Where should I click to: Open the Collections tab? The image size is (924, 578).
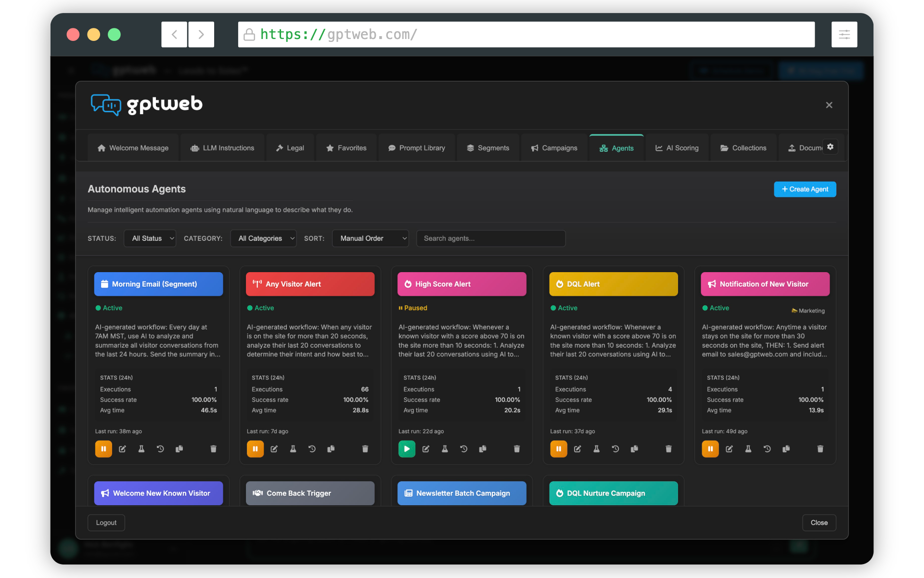(743, 148)
